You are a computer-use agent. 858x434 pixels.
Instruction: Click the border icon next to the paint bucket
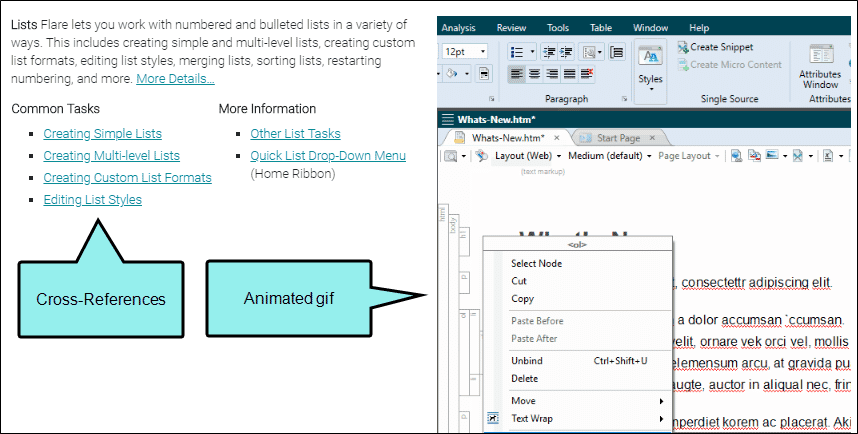484,73
